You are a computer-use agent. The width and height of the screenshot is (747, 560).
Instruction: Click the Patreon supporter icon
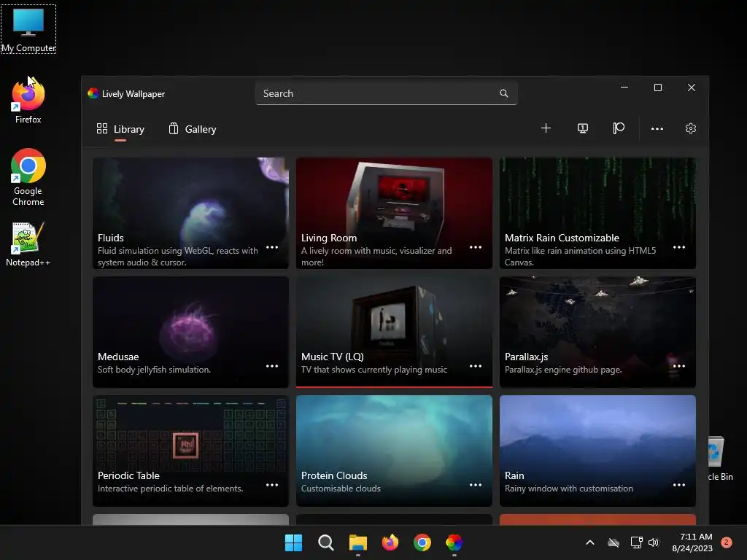tap(619, 128)
